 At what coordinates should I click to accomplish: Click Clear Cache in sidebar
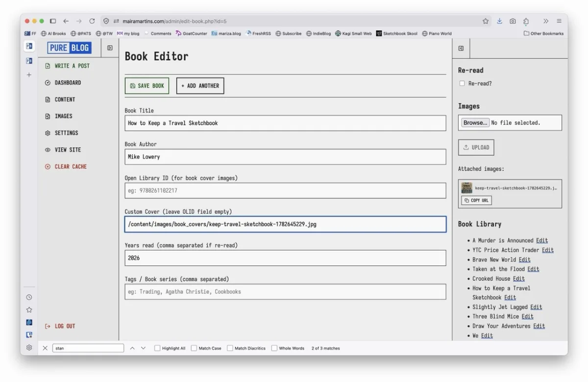66,167
